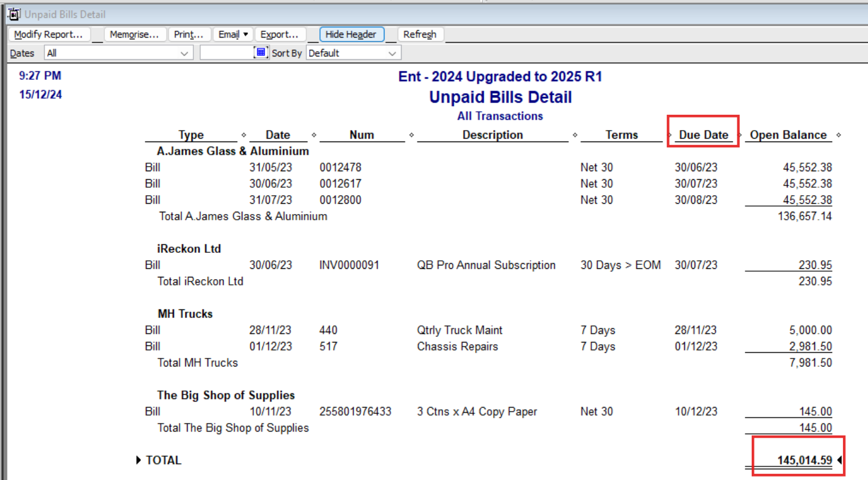Click the All Transactions subtitle
The width and height of the screenshot is (868, 480).
click(x=500, y=116)
